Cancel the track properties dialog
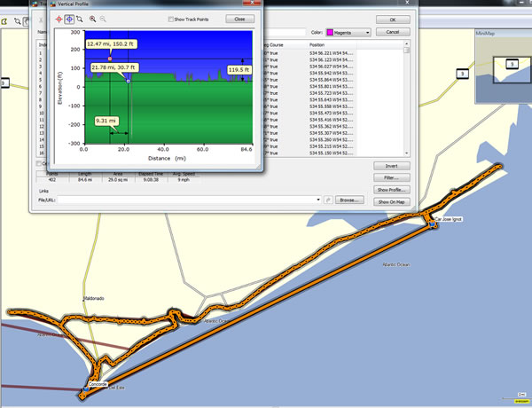 tap(393, 32)
